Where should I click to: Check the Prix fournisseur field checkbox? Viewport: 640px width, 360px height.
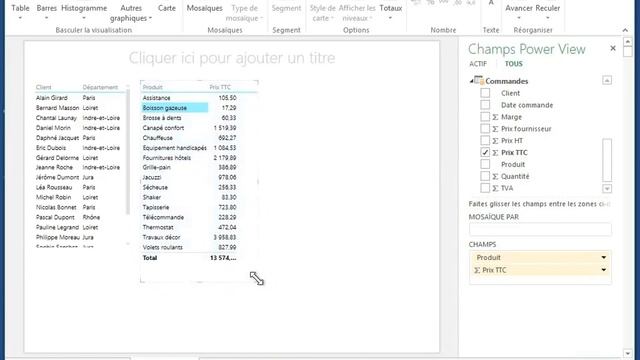[x=485, y=129]
